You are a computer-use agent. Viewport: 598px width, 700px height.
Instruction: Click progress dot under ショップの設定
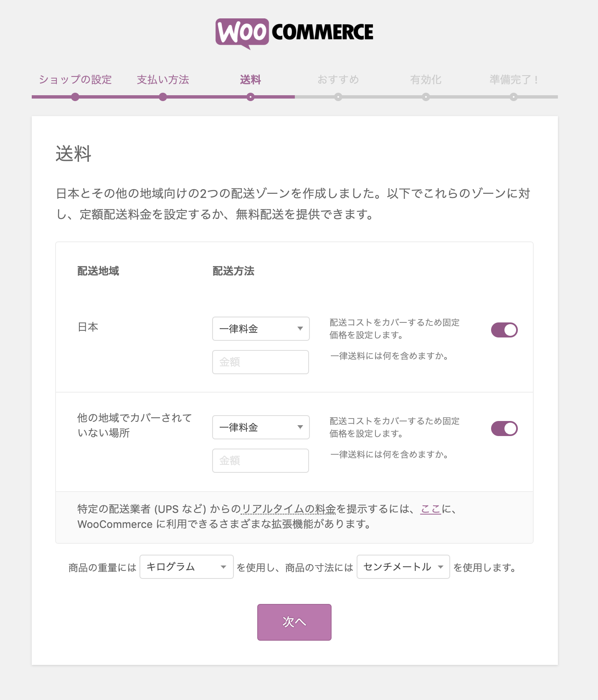[x=75, y=97]
